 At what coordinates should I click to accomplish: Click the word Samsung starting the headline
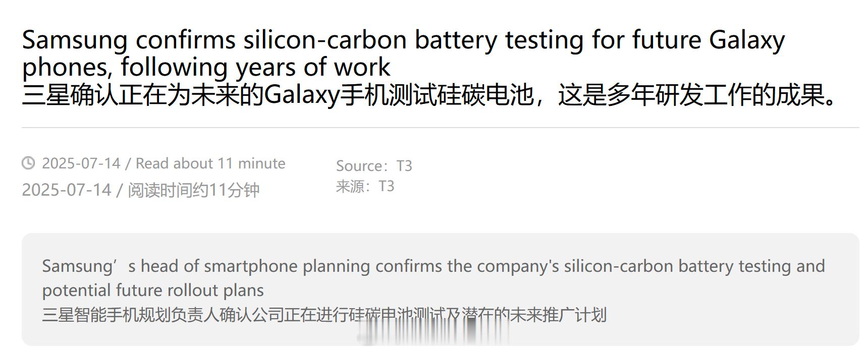click(75, 40)
